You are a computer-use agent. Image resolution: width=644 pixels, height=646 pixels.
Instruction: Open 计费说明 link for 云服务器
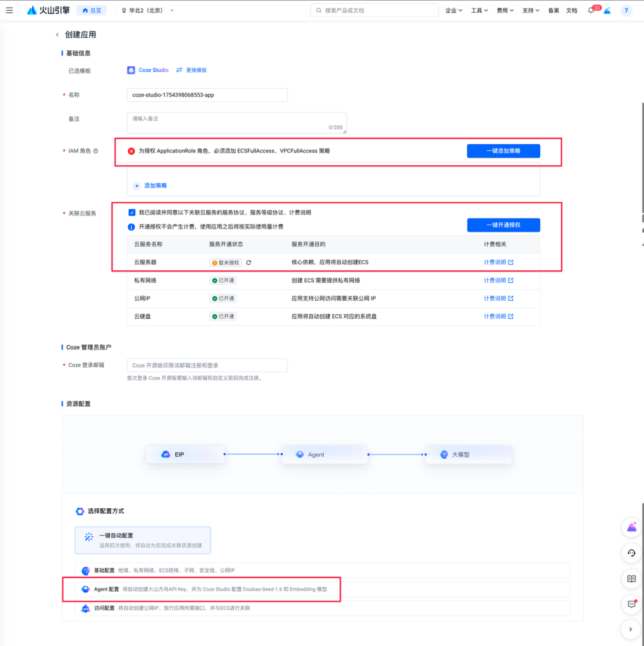499,262
